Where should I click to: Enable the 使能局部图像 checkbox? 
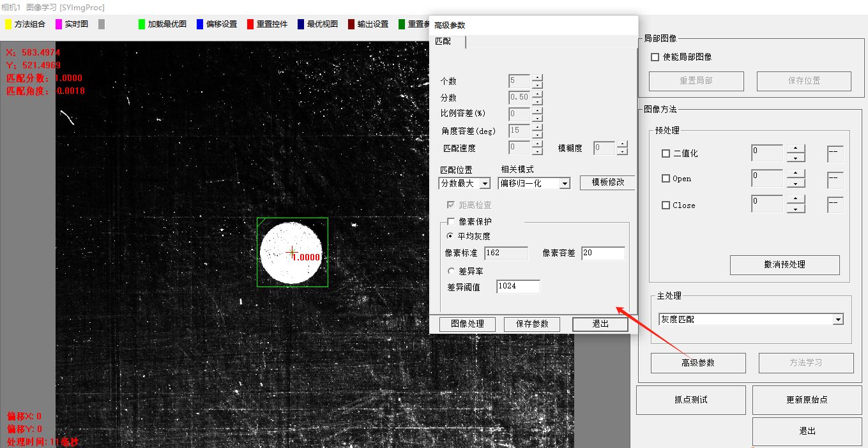click(655, 57)
